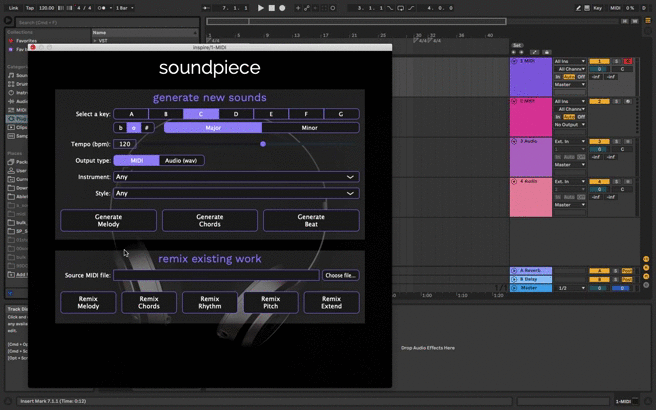Open the Instrument dropdown
The image size is (656, 410).
pyautogui.click(x=236, y=177)
